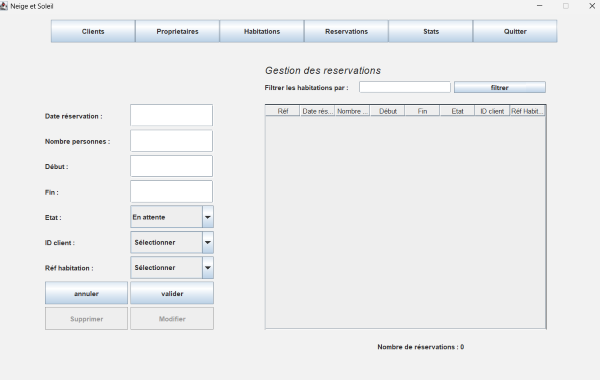The width and height of the screenshot is (600, 380).
Task: Click into the Nombre personnes field
Action: click(x=171, y=140)
